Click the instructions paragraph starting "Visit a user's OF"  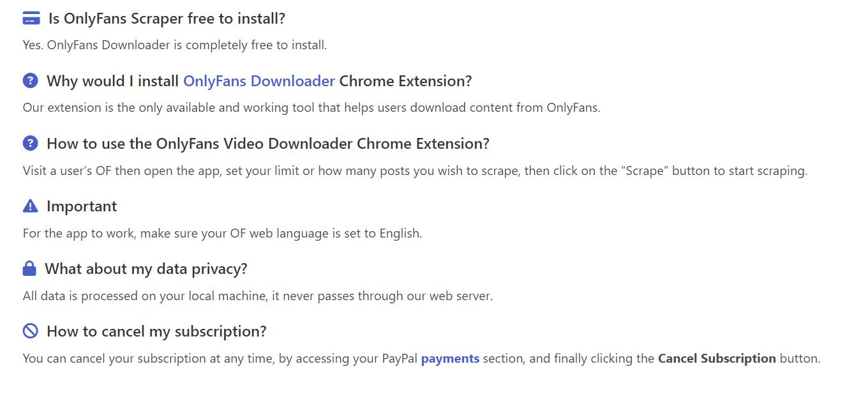[x=415, y=170]
